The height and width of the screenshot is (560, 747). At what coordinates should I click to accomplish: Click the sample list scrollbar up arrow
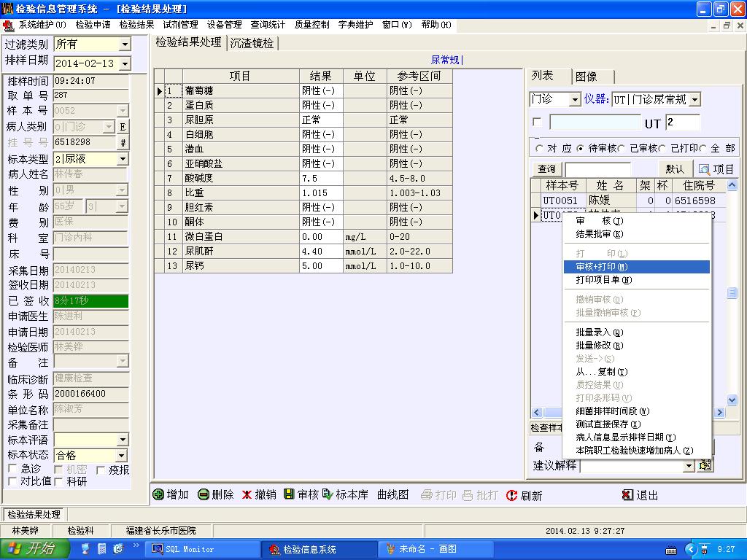[732, 184]
